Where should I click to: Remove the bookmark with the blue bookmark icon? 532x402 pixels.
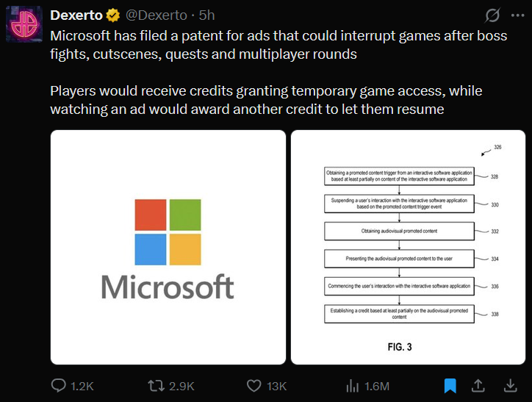[450, 386]
